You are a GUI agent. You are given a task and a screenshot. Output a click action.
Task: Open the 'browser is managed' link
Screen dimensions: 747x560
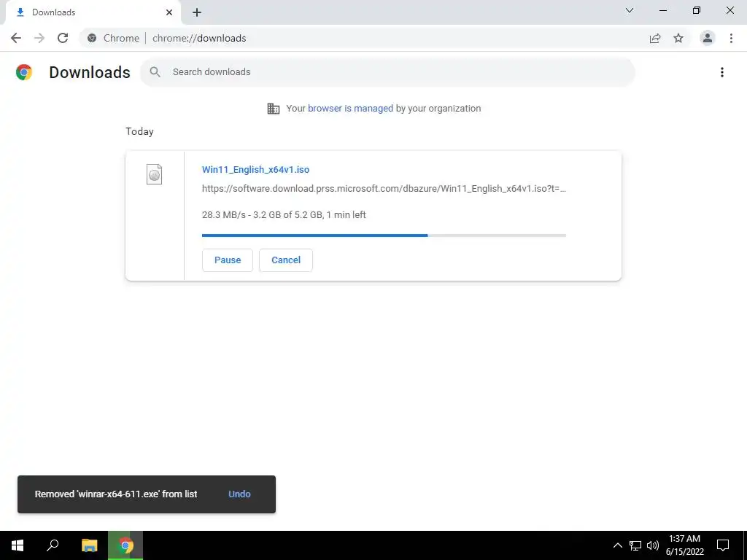pos(350,109)
